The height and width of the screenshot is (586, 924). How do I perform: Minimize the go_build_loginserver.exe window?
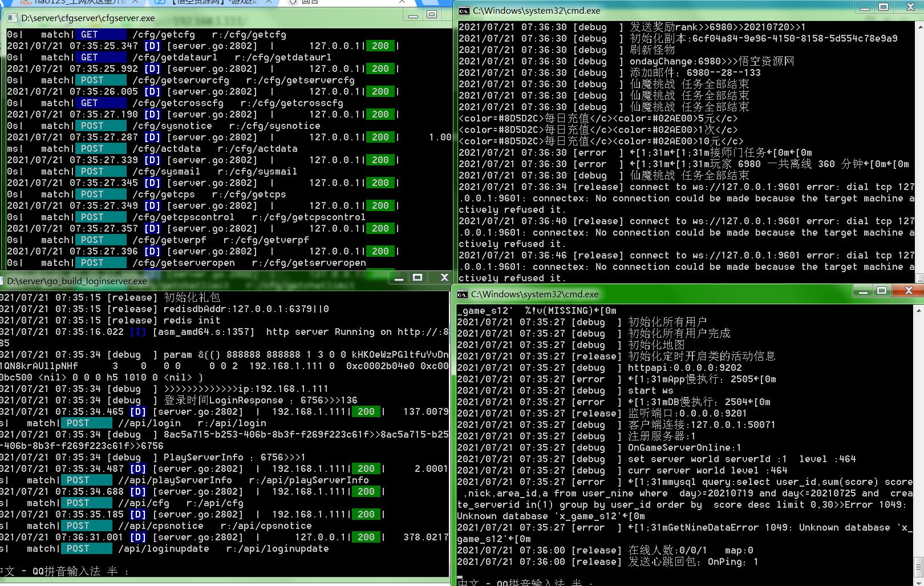(399, 278)
